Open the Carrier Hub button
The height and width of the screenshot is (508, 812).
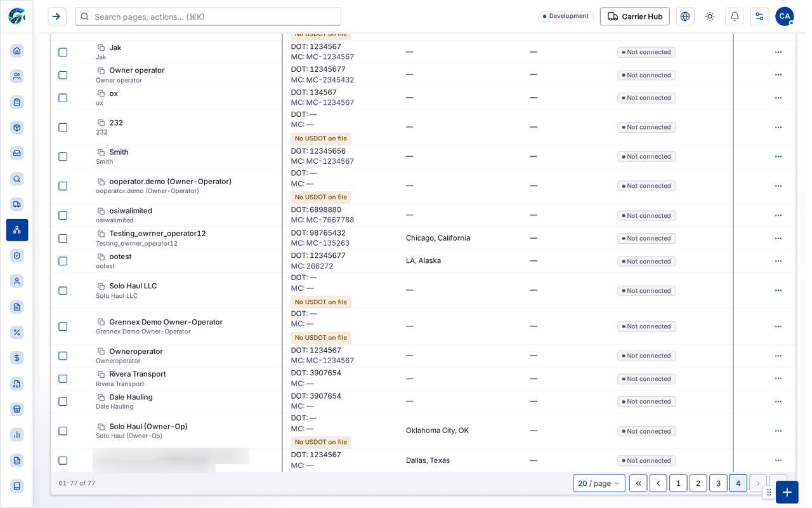[x=635, y=17]
